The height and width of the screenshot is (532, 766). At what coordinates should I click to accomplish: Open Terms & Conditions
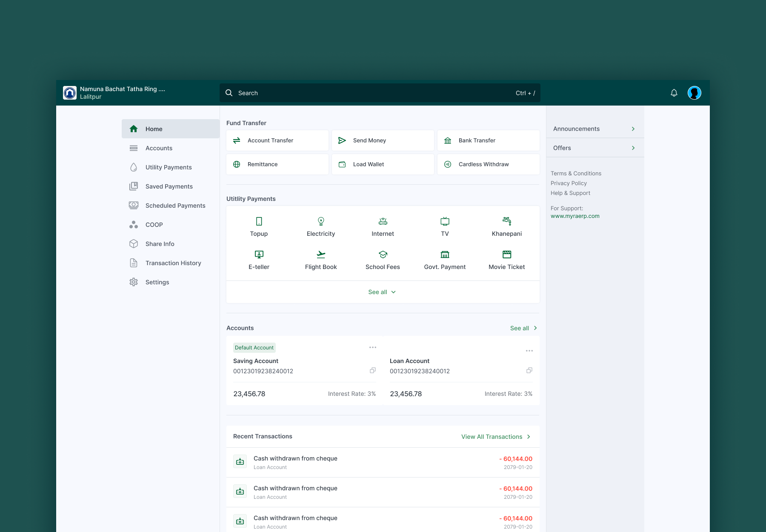(x=576, y=173)
